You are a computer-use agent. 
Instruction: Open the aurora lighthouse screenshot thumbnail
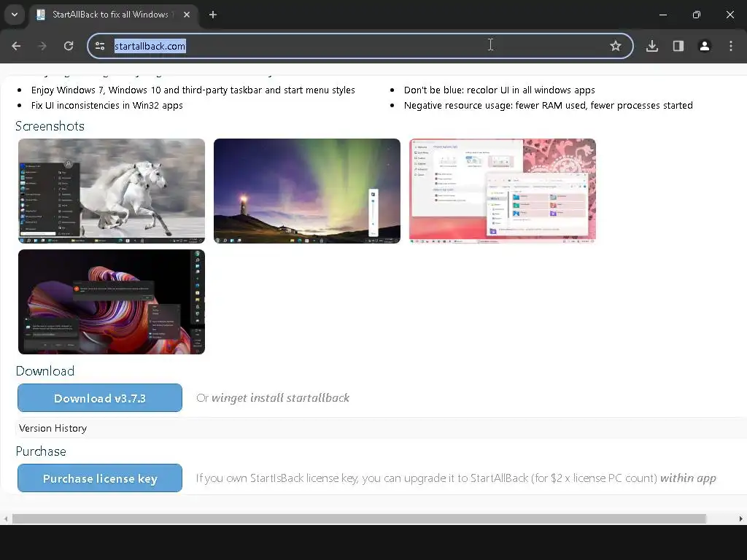pos(307,191)
